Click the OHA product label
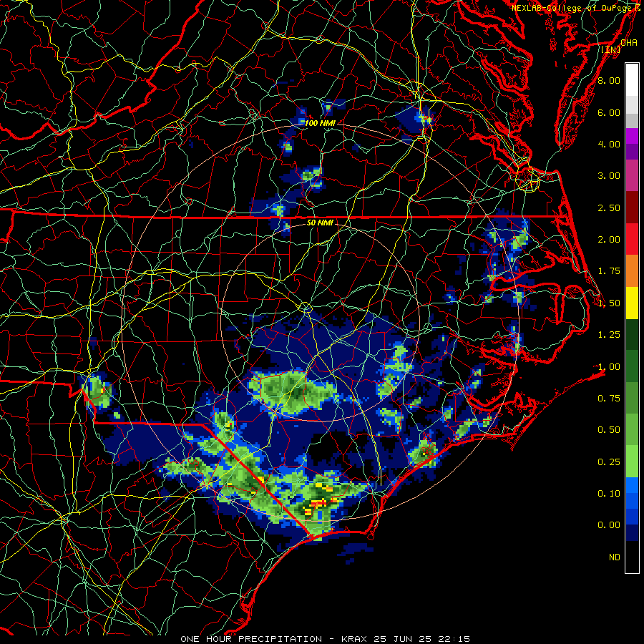The height and width of the screenshot is (644, 644). [x=629, y=43]
